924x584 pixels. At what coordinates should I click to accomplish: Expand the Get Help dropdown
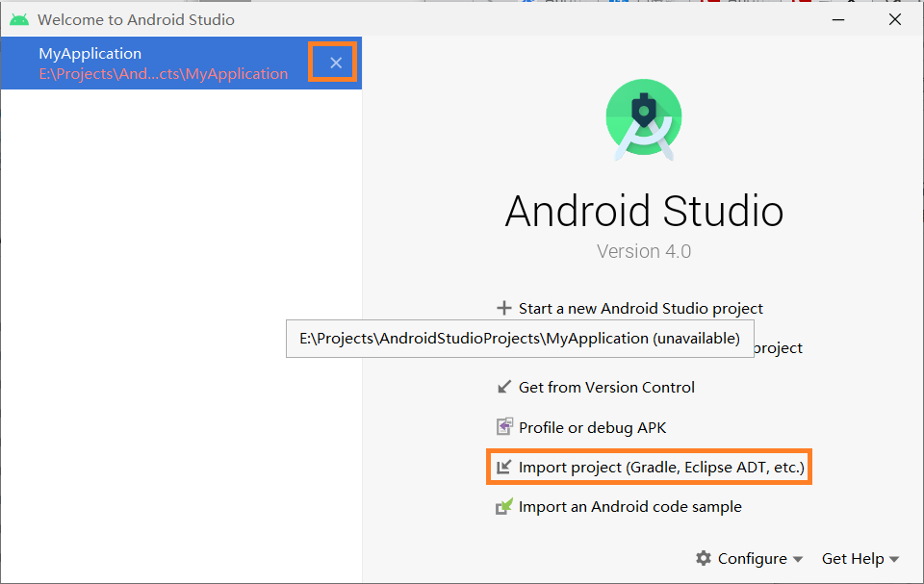pos(860,559)
